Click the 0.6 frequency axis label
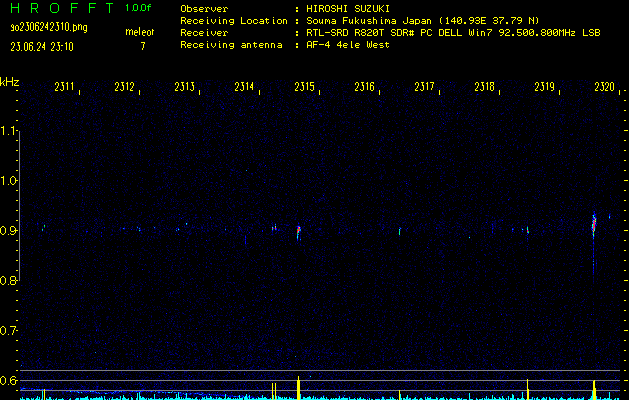Screen dimensions: 629x400 click(x=9, y=380)
